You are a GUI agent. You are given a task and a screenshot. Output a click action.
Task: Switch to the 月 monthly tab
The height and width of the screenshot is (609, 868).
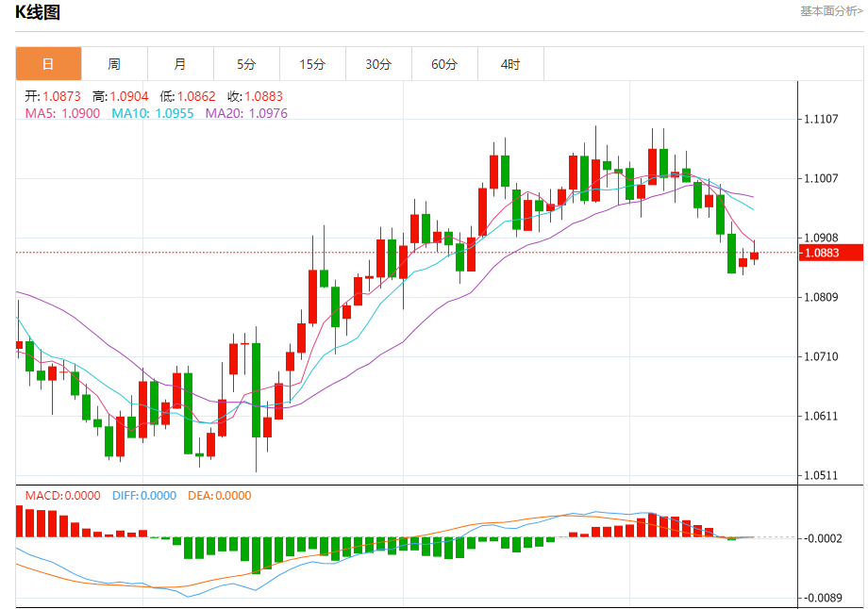click(x=180, y=64)
